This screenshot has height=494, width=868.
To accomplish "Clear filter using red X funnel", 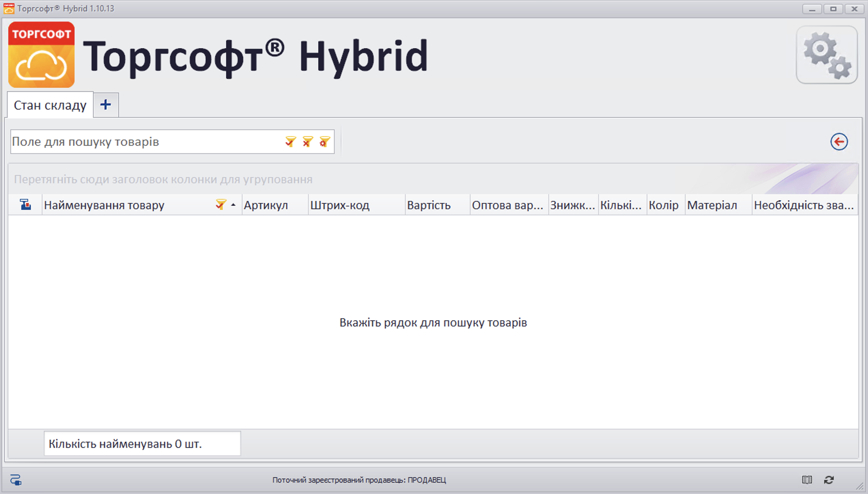I will coord(307,141).
